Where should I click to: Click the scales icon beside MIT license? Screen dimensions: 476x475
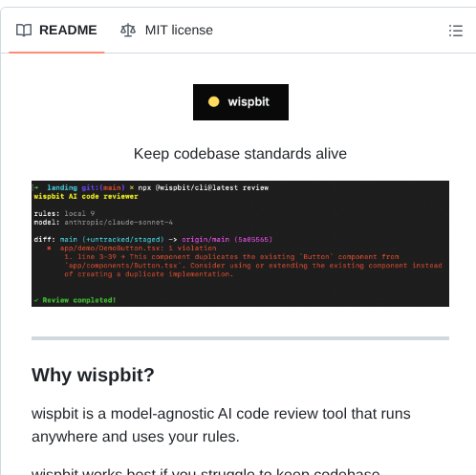[x=128, y=31]
